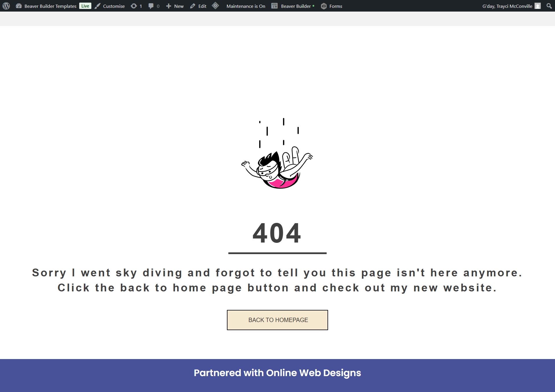Open the comments bubble icon
This screenshot has height=392, width=555.
[x=151, y=6]
